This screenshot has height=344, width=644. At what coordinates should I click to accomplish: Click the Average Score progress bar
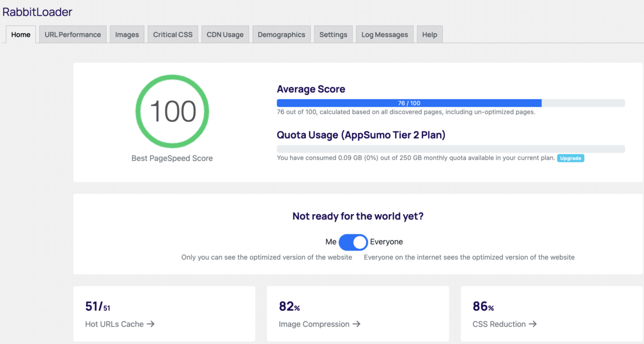coord(451,103)
